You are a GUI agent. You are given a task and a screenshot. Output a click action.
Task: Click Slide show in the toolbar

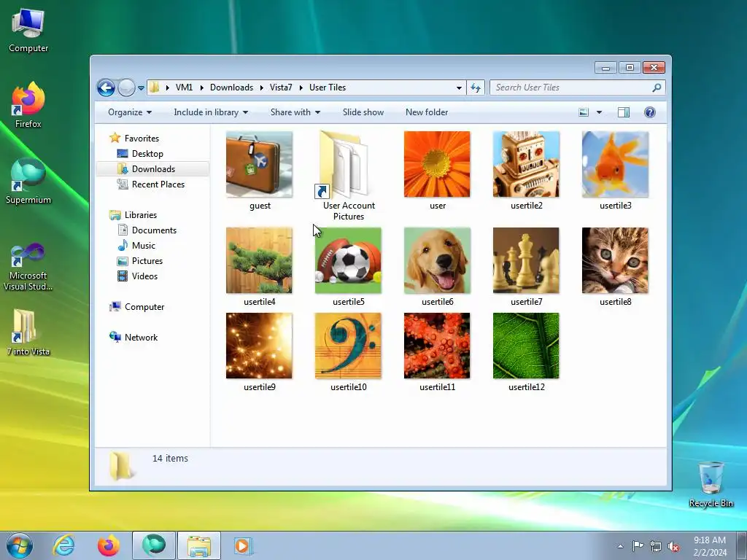click(363, 112)
